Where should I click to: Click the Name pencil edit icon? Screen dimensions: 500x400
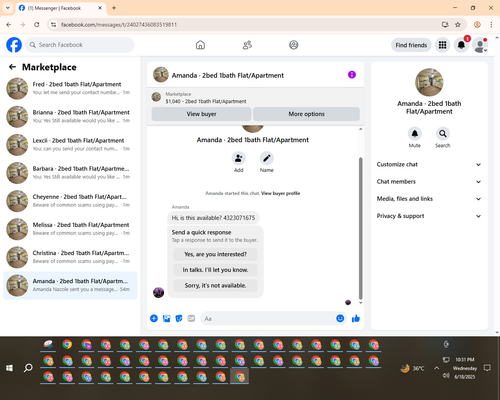point(267,158)
